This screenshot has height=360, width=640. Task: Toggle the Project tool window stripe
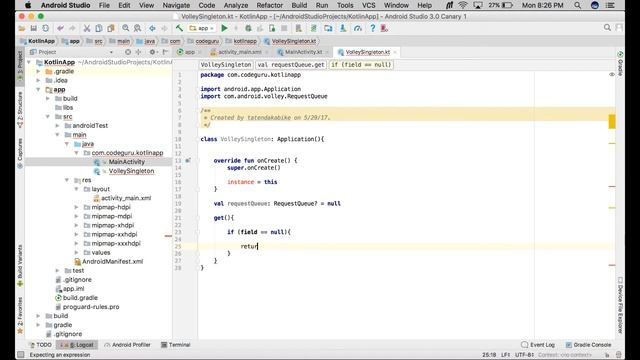pos(20,66)
